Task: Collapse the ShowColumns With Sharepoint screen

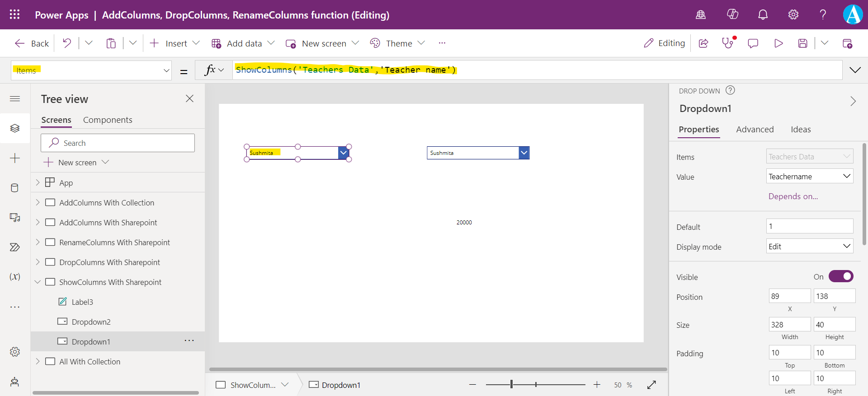Action: pyautogui.click(x=38, y=282)
